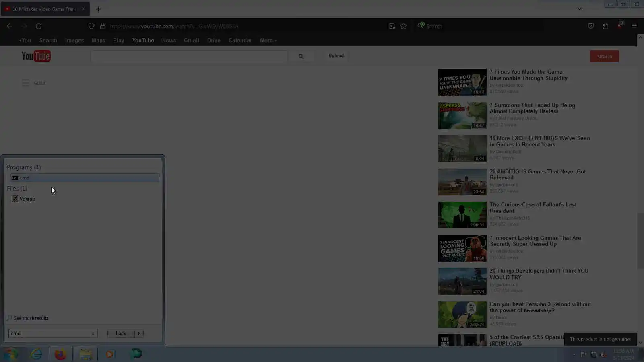Click the red Sign In button

click(x=605, y=56)
